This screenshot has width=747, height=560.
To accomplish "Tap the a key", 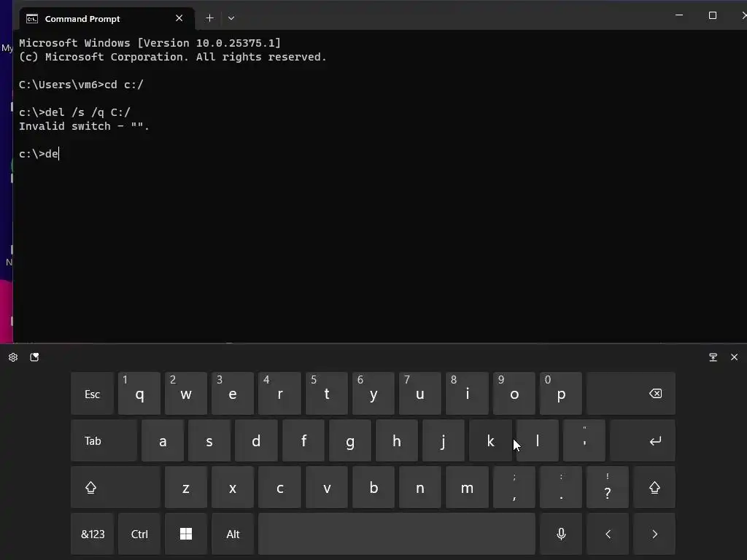I will (x=163, y=441).
